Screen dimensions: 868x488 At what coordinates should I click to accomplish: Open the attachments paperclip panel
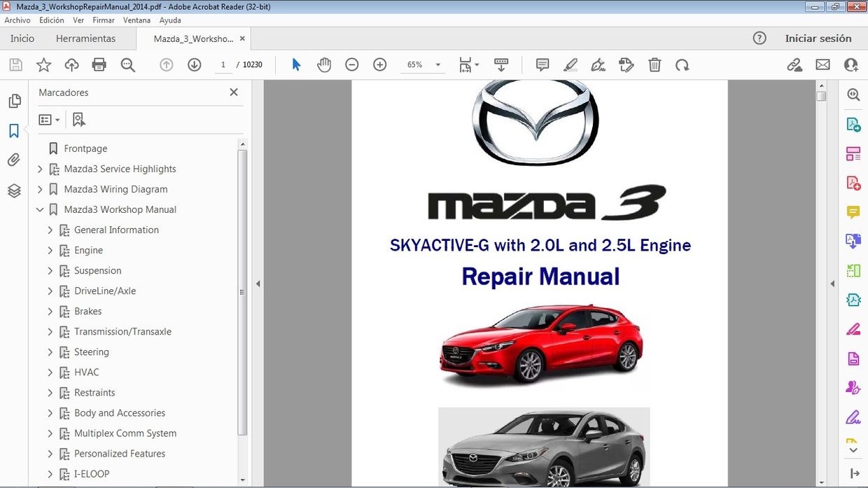[x=14, y=160]
